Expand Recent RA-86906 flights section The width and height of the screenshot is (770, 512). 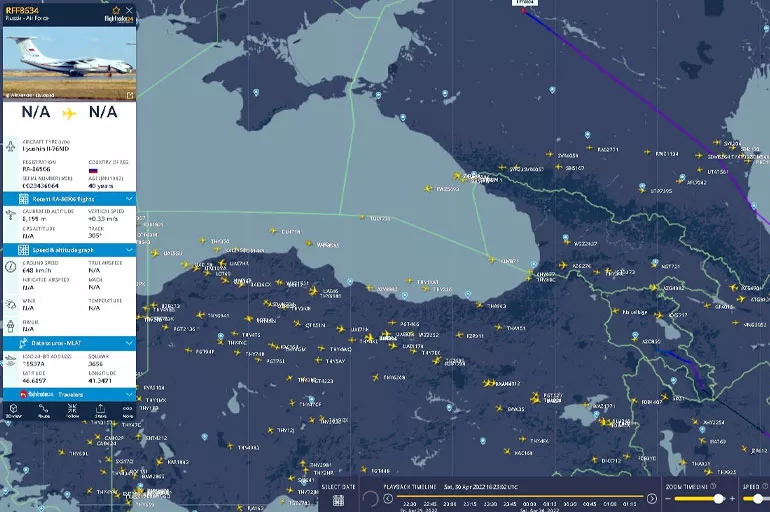(129, 199)
